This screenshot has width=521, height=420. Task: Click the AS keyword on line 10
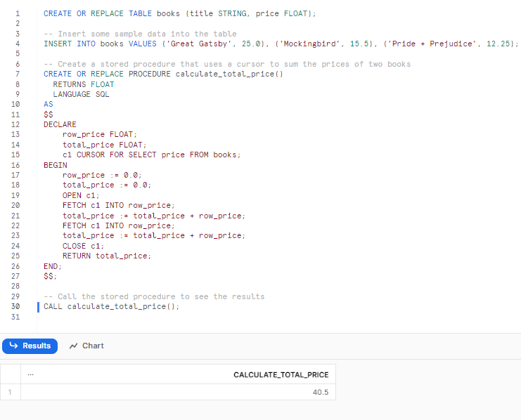tap(49, 104)
